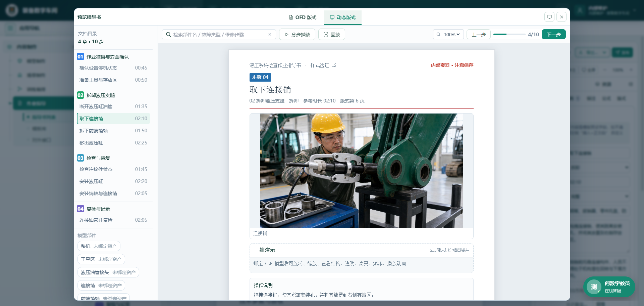This screenshot has width=644, height=306.
Task: Click the 版式第 6 页 text
Action: [x=352, y=101]
